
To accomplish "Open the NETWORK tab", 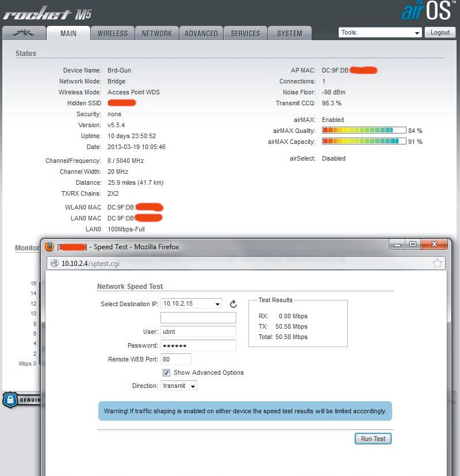I will (x=157, y=33).
